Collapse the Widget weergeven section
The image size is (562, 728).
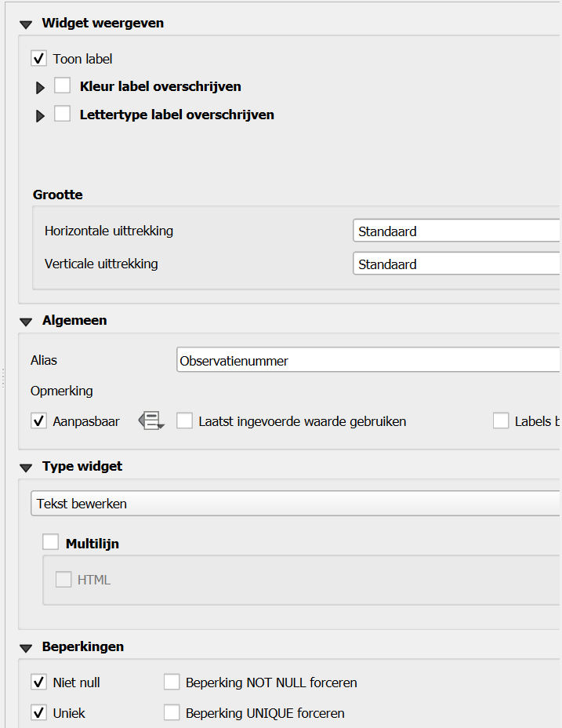[x=27, y=24]
